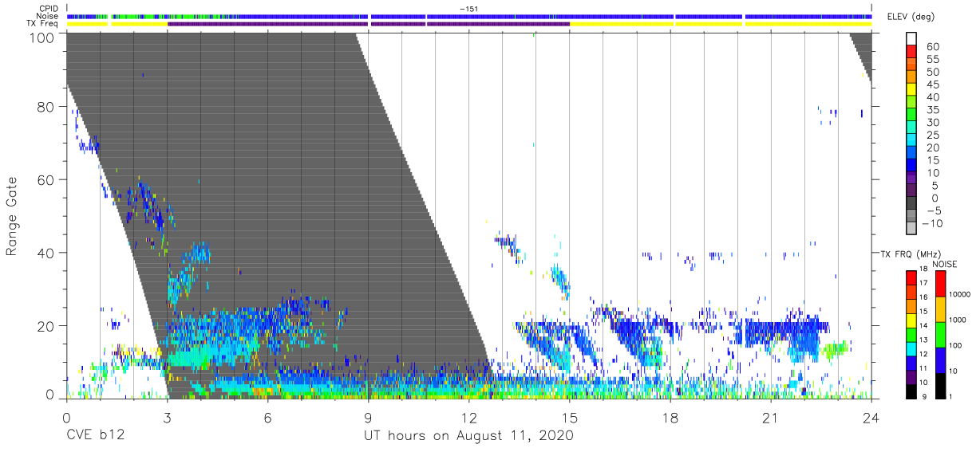Click the 'NOISE' legend title
Image resolution: width=980 pixels, height=452 pixels.
point(945,264)
